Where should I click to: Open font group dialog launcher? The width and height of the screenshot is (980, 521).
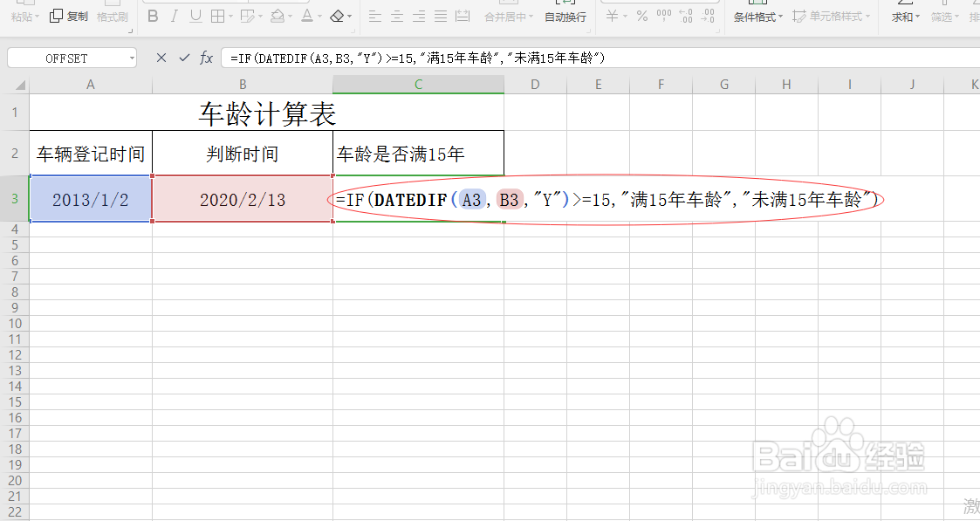pos(352,31)
